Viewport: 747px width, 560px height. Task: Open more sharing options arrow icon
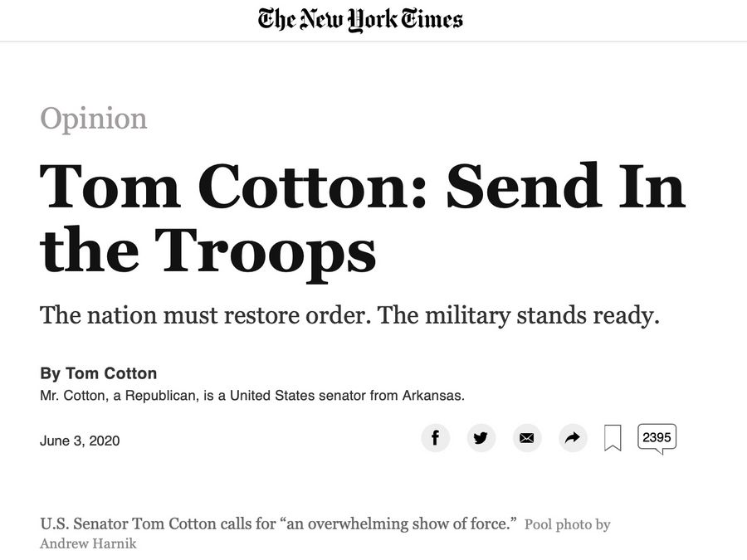click(572, 437)
